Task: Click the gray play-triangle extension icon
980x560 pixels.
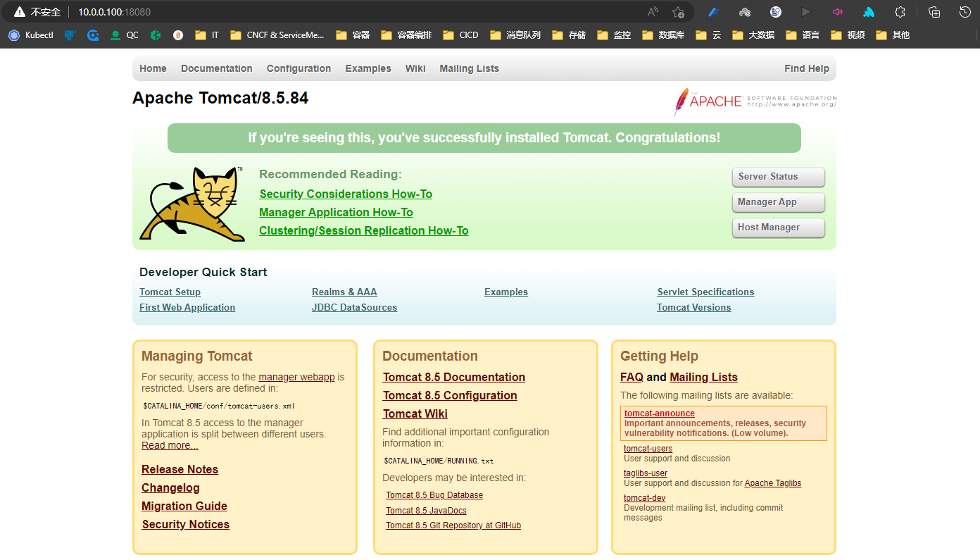Action: [807, 12]
